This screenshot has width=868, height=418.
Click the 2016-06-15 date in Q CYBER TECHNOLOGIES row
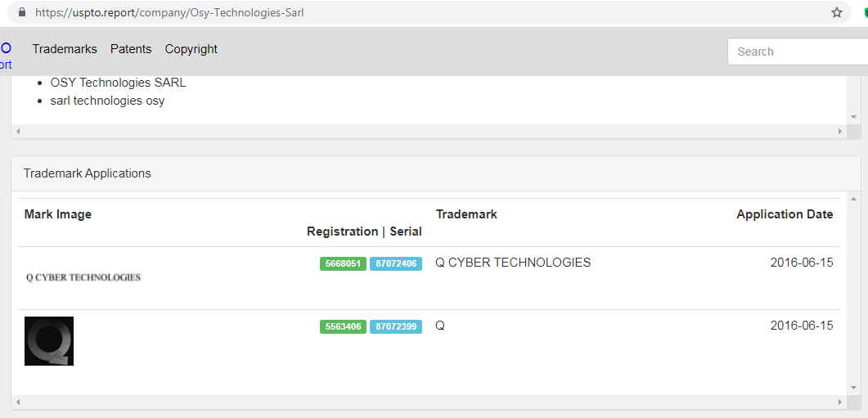click(x=802, y=263)
